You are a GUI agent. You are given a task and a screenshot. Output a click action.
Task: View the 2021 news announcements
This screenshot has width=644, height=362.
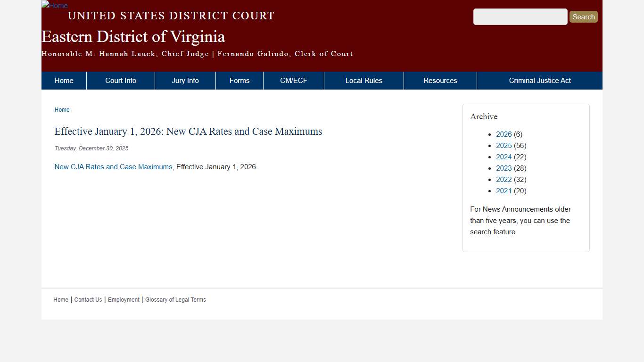click(504, 190)
